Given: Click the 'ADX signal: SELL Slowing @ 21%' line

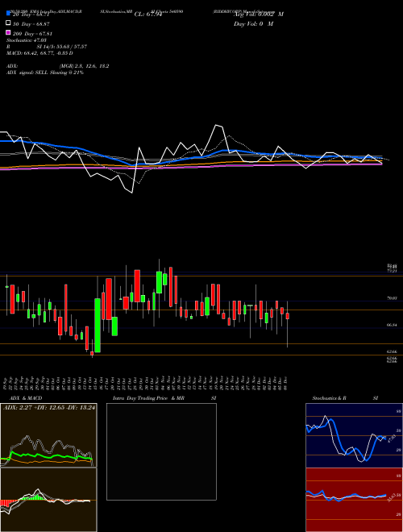Looking at the screenshot, I should pos(45,73).
